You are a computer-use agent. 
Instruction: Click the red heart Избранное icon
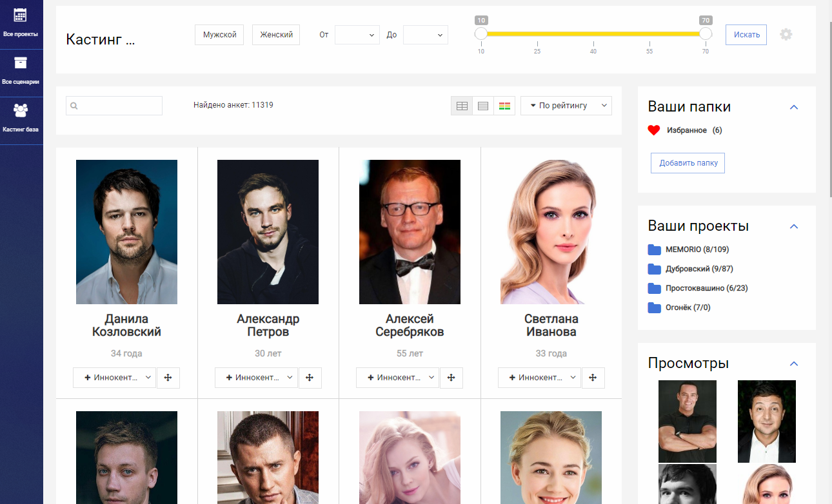[x=654, y=130]
